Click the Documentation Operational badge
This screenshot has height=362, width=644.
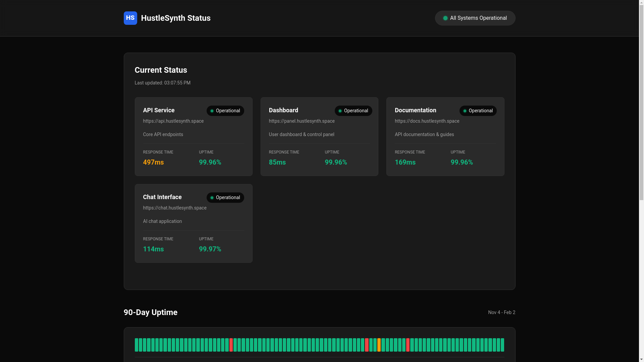478,111
